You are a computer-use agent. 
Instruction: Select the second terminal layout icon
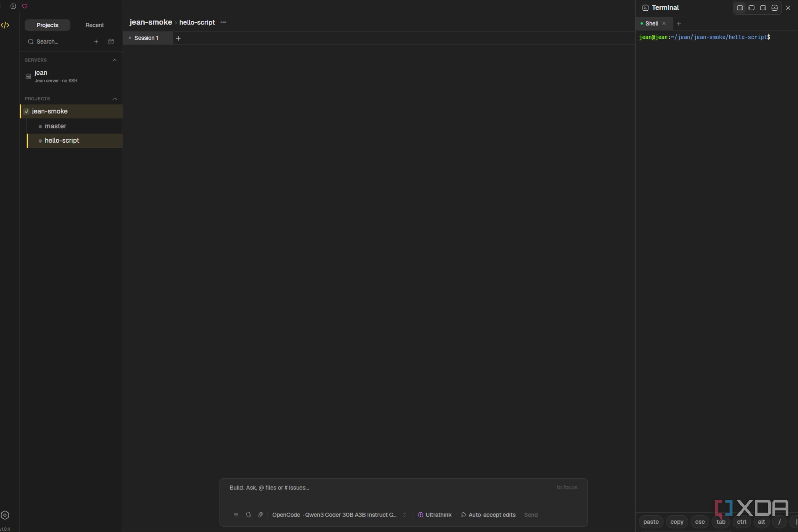click(x=751, y=8)
